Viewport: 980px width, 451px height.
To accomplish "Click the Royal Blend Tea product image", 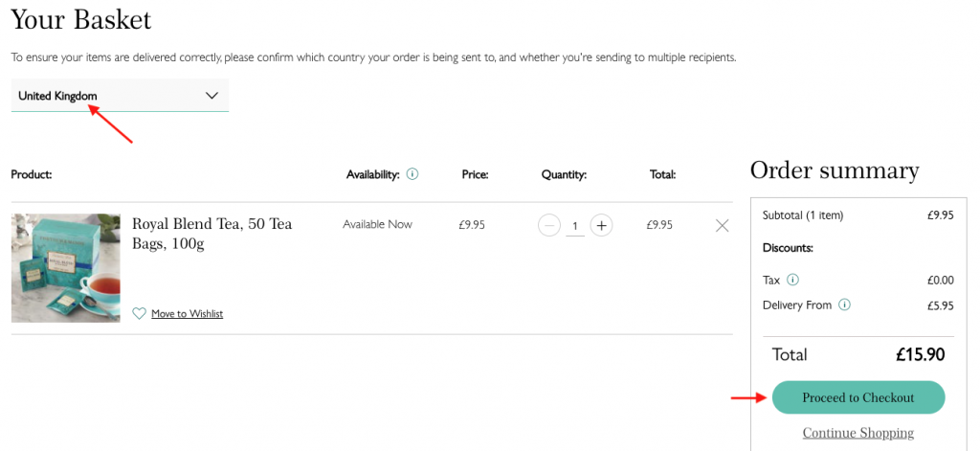I will point(65,267).
